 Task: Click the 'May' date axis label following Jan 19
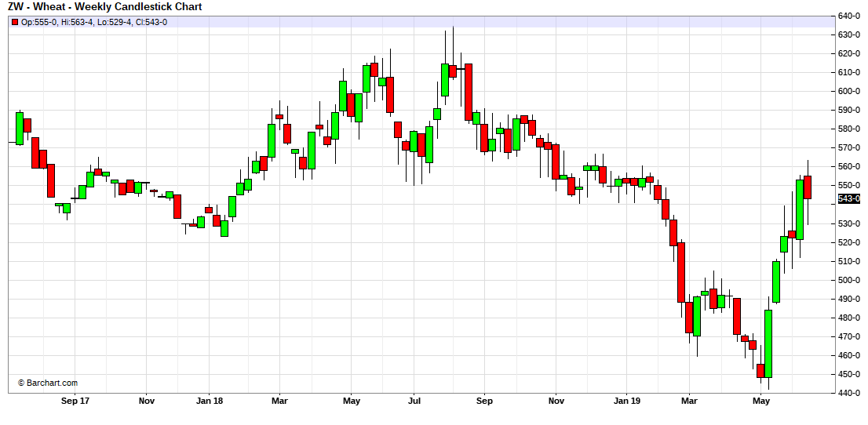point(761,400)
